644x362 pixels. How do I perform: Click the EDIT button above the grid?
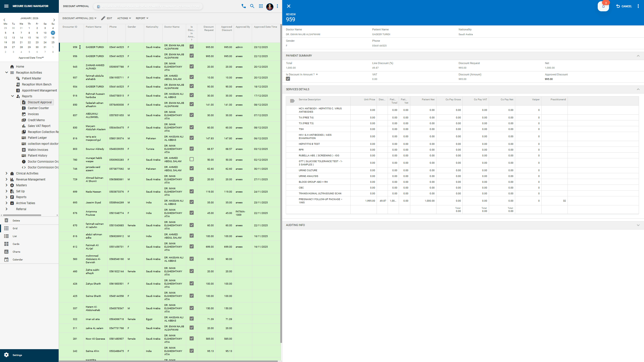[107, 18]
